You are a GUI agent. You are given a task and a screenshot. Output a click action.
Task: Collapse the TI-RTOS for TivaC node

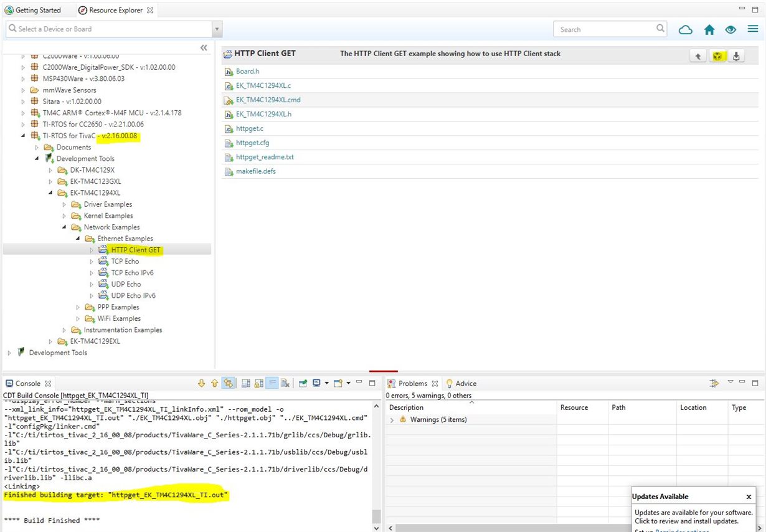click(24, 136)
